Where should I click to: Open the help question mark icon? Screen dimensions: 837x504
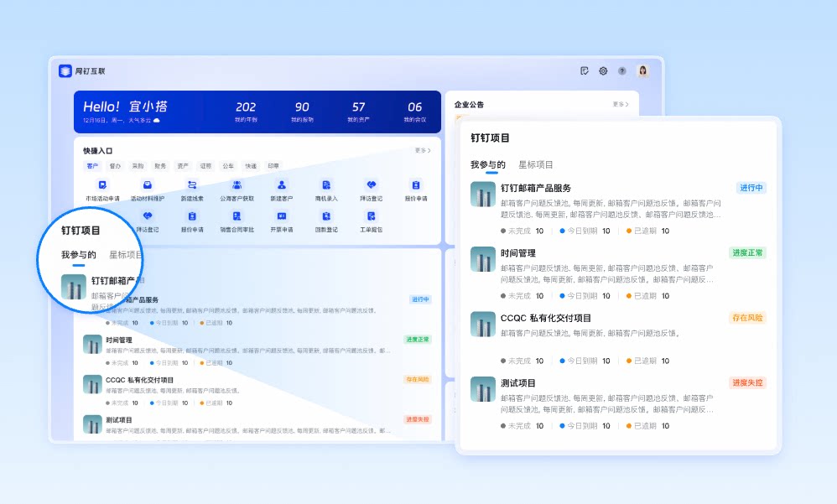621,71
